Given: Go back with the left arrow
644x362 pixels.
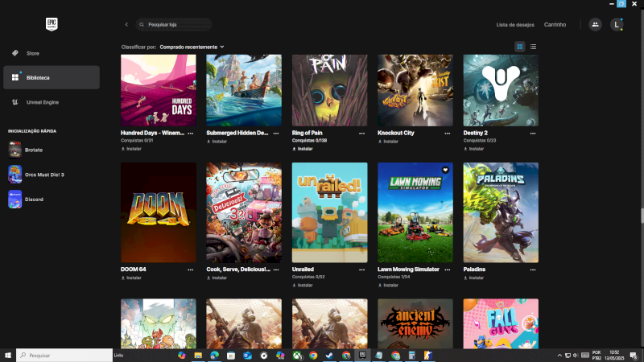Looking at the screenshot, I should (126, 25).
